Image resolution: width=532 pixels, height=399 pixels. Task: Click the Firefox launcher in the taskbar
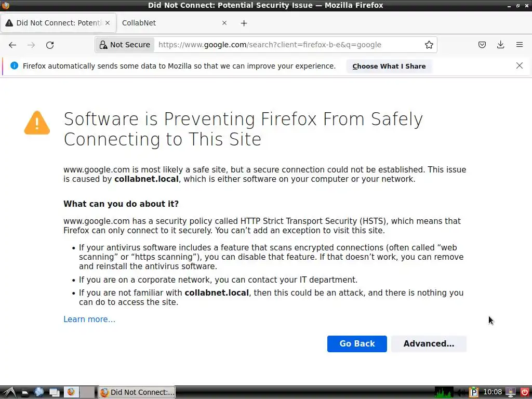71,392
